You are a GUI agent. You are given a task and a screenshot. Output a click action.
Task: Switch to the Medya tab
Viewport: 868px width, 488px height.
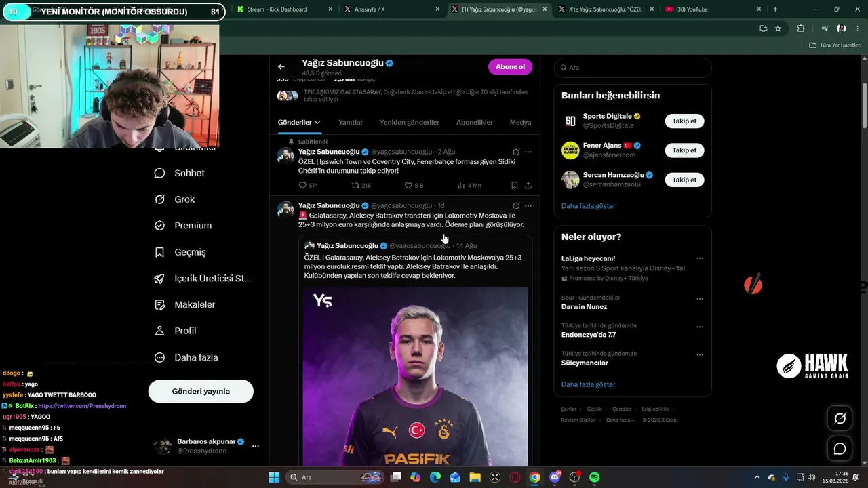tap(521, 122)
